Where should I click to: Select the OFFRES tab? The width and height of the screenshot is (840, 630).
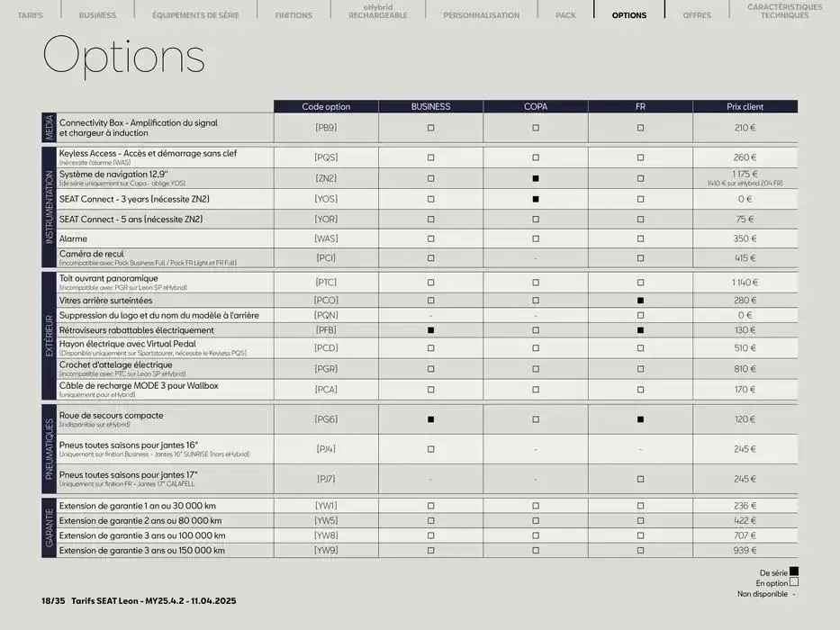click(696, 14)
